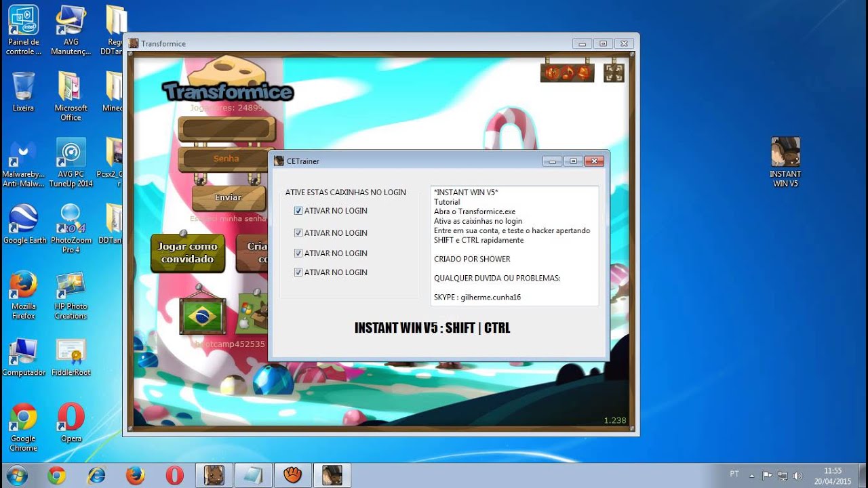Click the taskbar clock showing 11:55
The height and width of the screenshot is (488, 868).
tap(833, 476)
